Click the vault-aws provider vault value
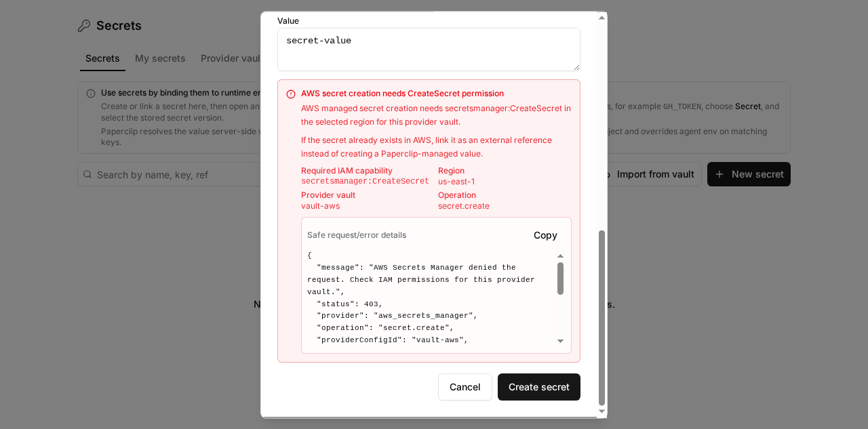 click(320, 206)
